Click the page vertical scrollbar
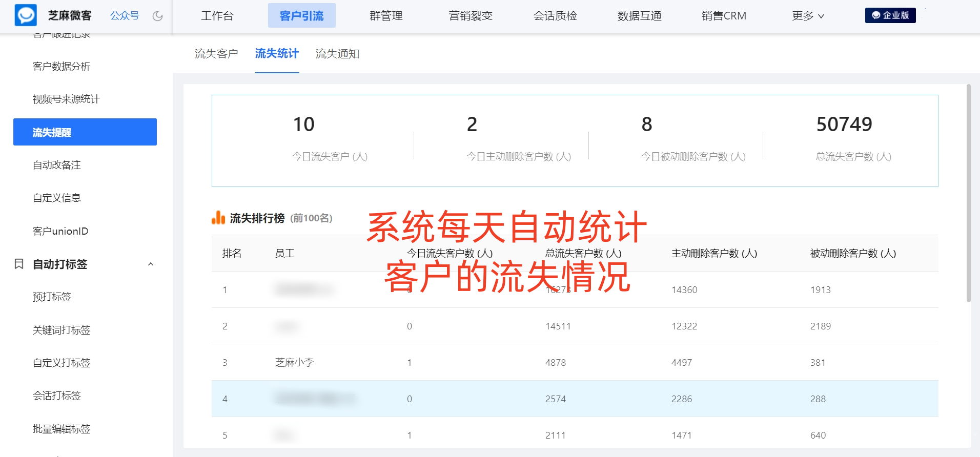The image size is (980, 457). (x=968, y=193)
